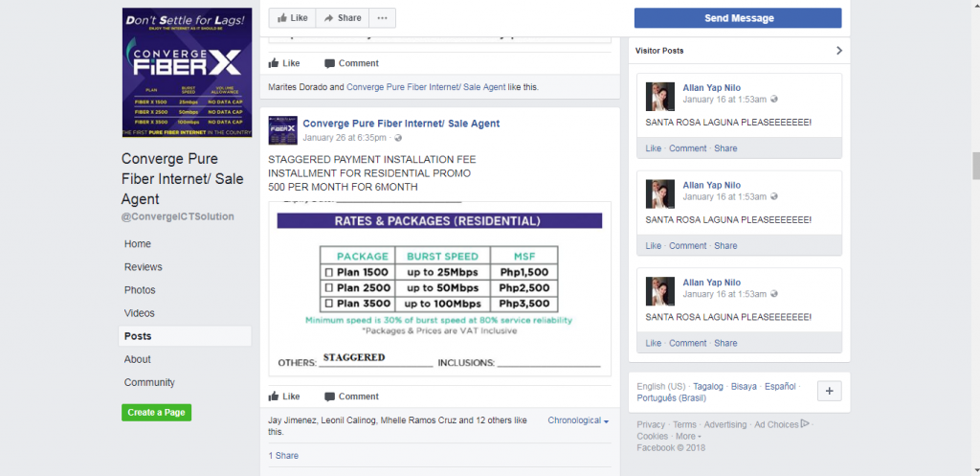The image size is (980, 476).
Task: Open third Allan Yap Nilo visitor post avatar
Action: point(660,291)
